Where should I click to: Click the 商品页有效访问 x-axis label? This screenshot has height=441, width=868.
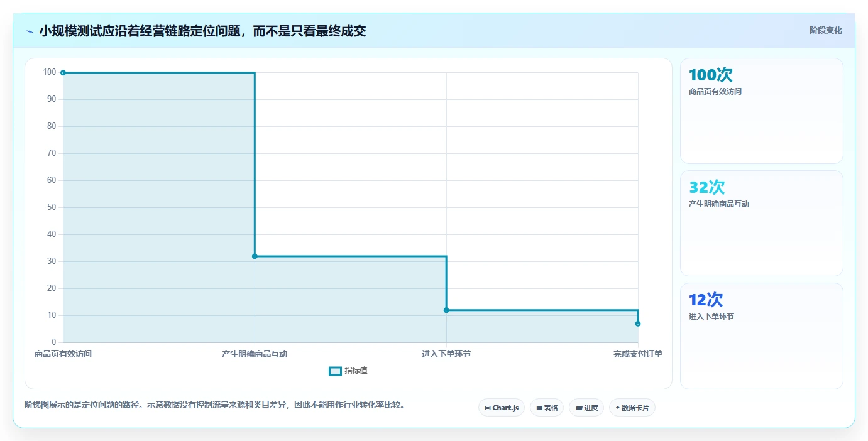click(x=63, y=354)
